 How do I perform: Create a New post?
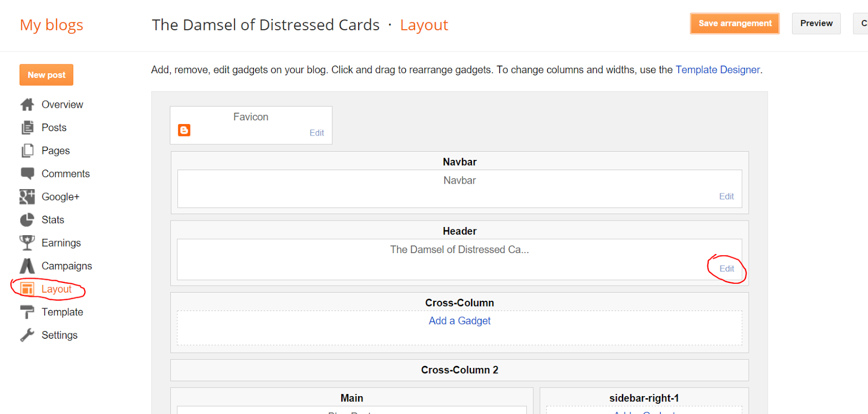click(47, 75)
